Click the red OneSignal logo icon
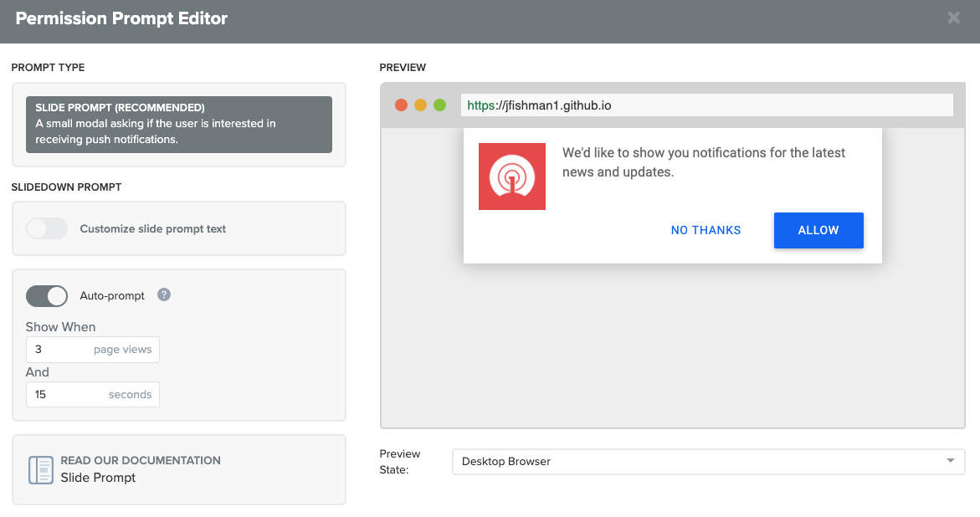The height and width of the screenshot is (517, 980). point(511,177)
